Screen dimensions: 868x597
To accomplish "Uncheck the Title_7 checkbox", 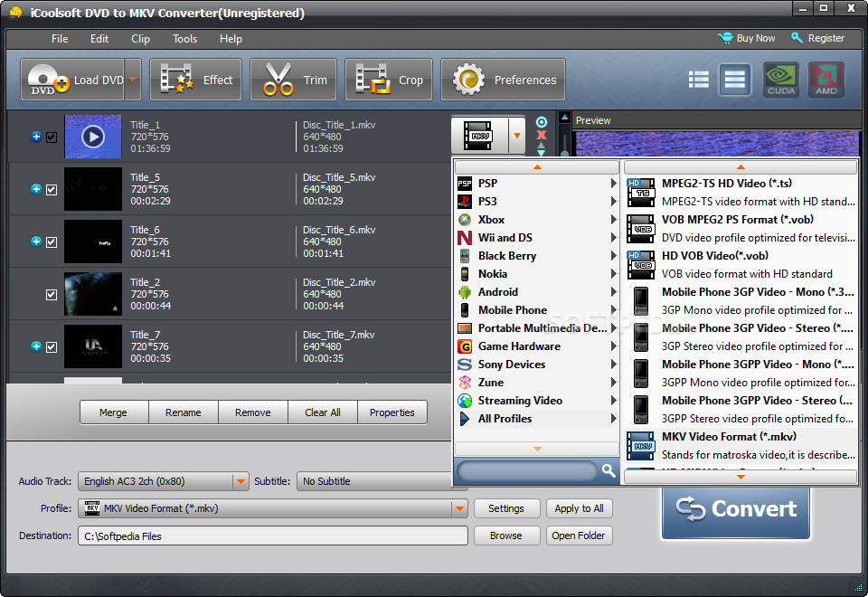I will tap(52, 347).
